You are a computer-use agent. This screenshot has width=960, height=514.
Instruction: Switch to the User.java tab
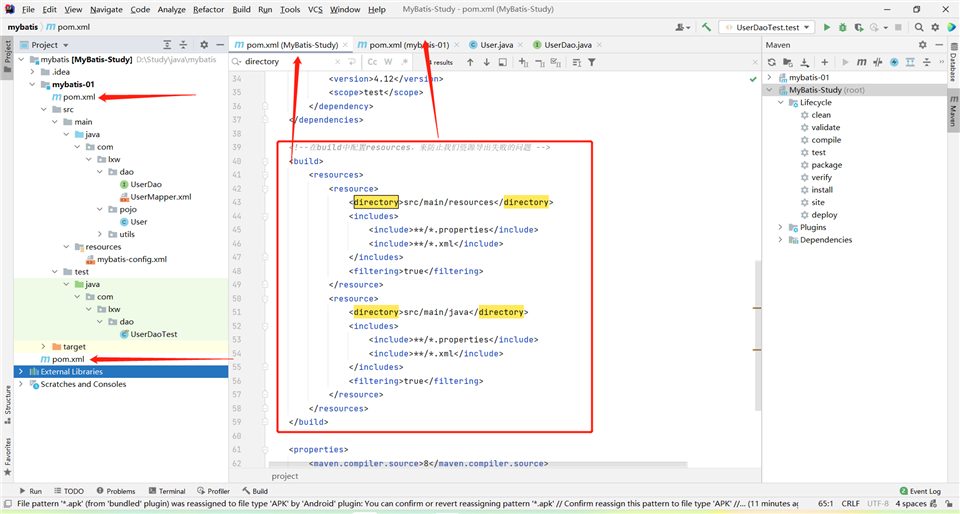(x=495, y=45)
